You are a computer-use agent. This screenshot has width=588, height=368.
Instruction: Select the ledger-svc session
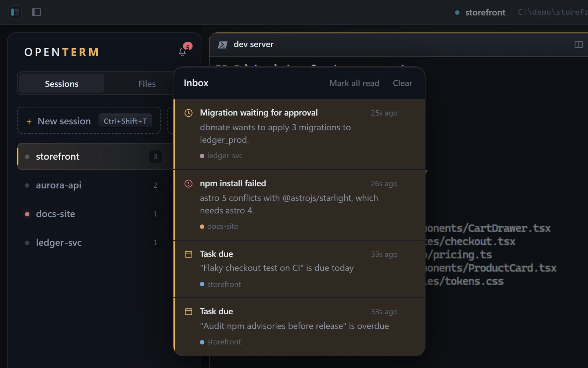pos(95,243)
